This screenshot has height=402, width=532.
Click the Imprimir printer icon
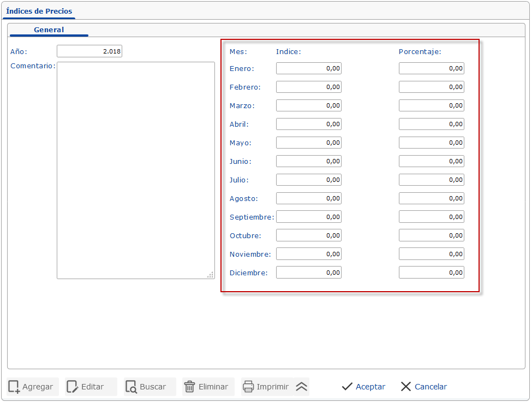pyautogui.click(x=248, y=387)
